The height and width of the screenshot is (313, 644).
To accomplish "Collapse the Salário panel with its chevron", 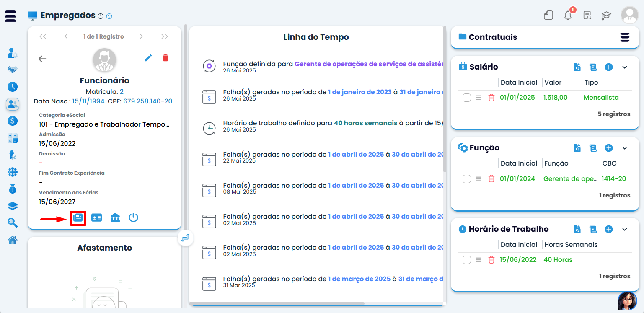I will tap(625, 67).
